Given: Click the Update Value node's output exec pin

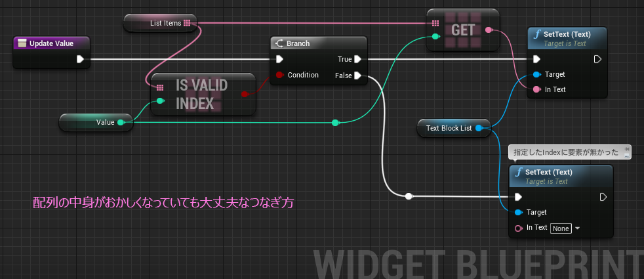Looking at the screenshot, I should coord(81,59).
